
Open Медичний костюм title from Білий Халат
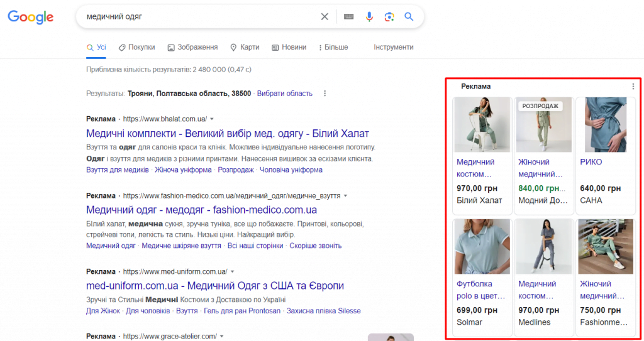pos(475,168)
